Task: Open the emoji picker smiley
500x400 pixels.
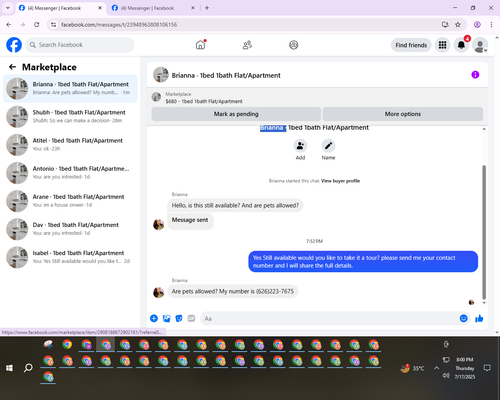Action: tap(463, 318)
